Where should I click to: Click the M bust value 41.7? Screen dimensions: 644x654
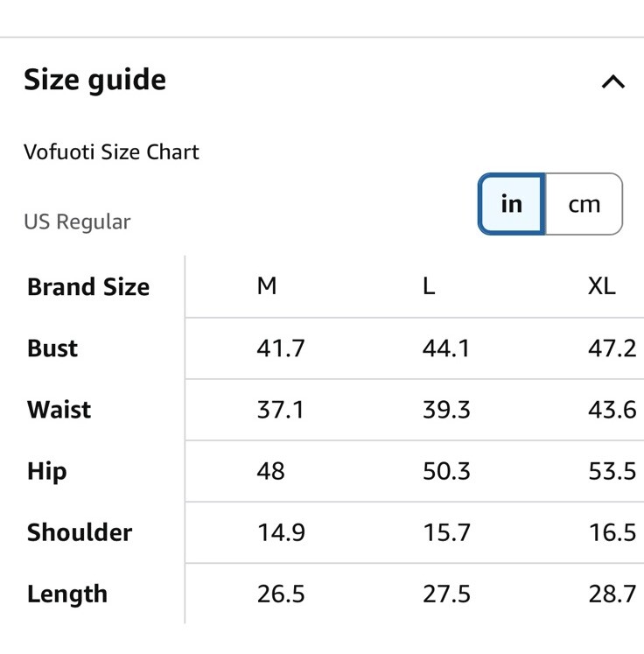tap(281, 348)
